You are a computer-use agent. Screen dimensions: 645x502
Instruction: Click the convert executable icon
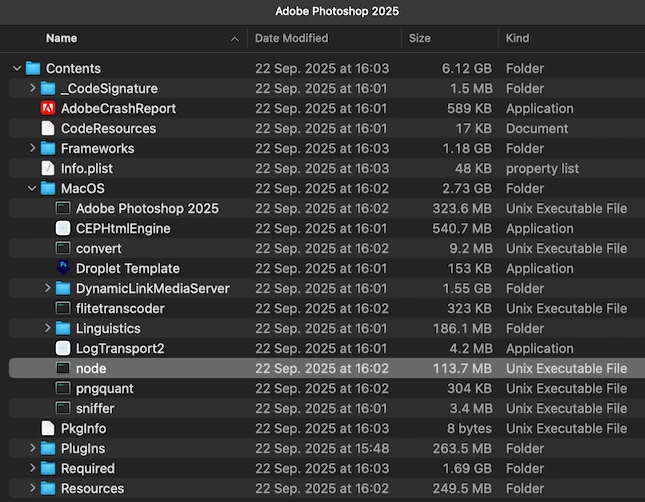click(63, 248)
